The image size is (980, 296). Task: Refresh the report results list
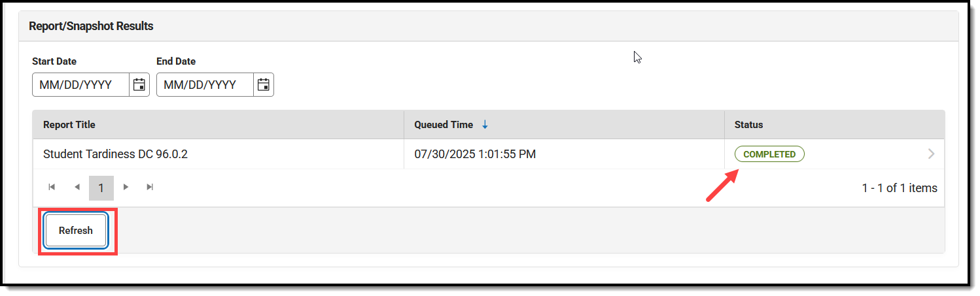tap(76, 231)
